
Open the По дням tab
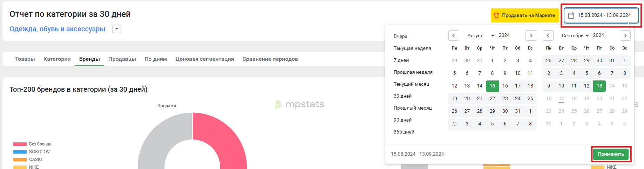tap(156, 59)
